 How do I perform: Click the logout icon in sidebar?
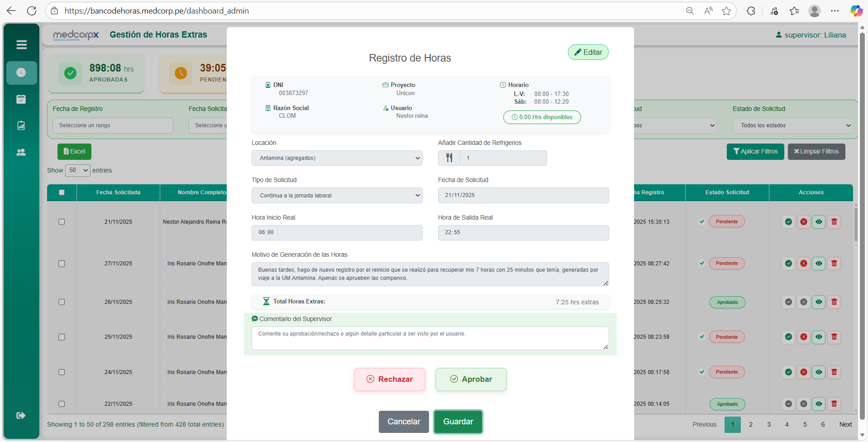click(x=21, y=415)
